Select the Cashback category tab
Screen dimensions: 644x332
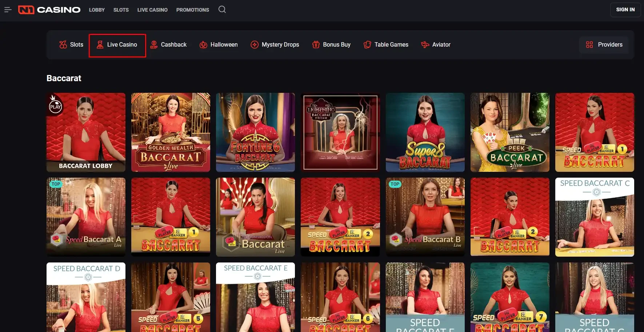coord(168,45)
